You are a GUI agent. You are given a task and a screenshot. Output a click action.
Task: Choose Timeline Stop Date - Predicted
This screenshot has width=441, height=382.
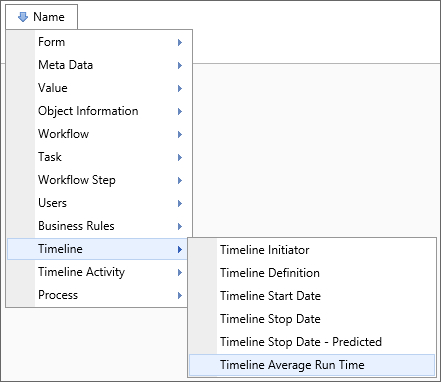coord(312,342)
